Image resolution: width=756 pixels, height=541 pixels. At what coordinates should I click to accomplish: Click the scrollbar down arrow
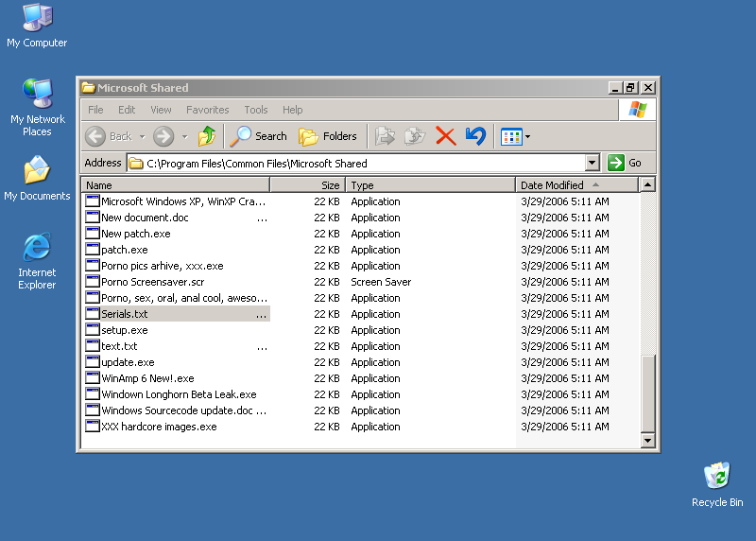coord(648,441)
